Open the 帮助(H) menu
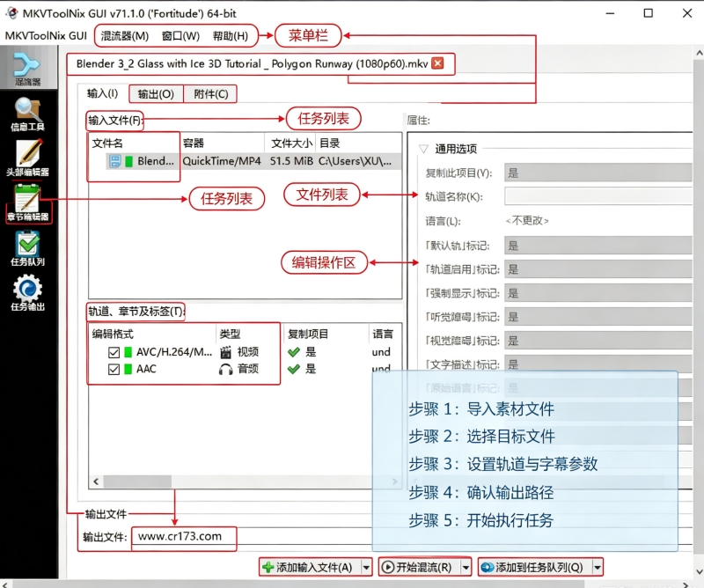Screen dimensions: 704x588 click(231, 36)
